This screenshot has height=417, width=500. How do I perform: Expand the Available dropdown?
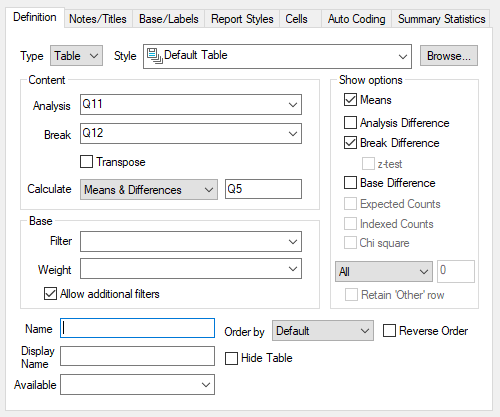point(137,385)
